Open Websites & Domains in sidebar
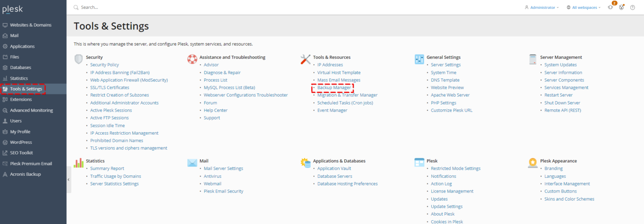644x224 pixels. pos(31,25)
